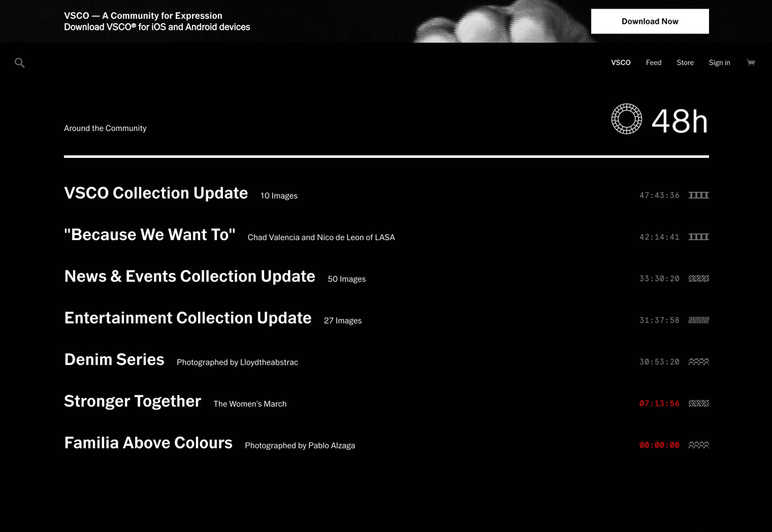Click the "10 Images" subtitle
The width and height of the screenshot is (772, 532).
pos(279,196)
